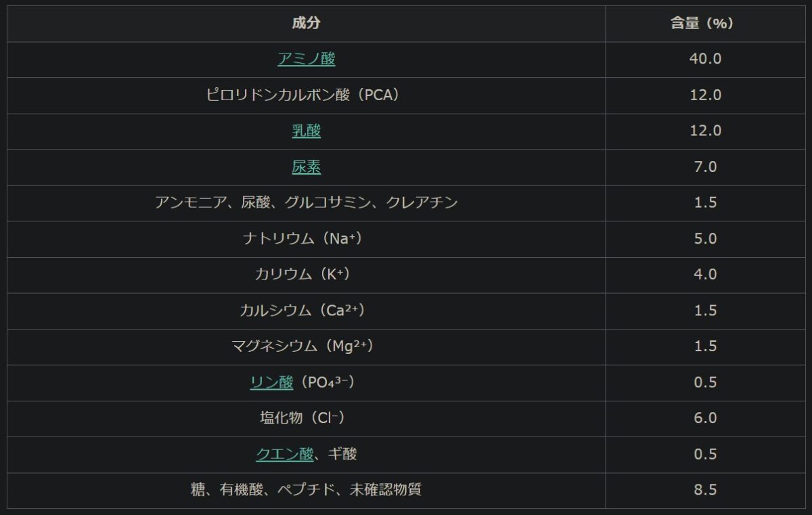This screenshot has height=515, width=812.
Task: Click the マグネシウム（Mg²⁺） cell
Action: pos(306,346)
